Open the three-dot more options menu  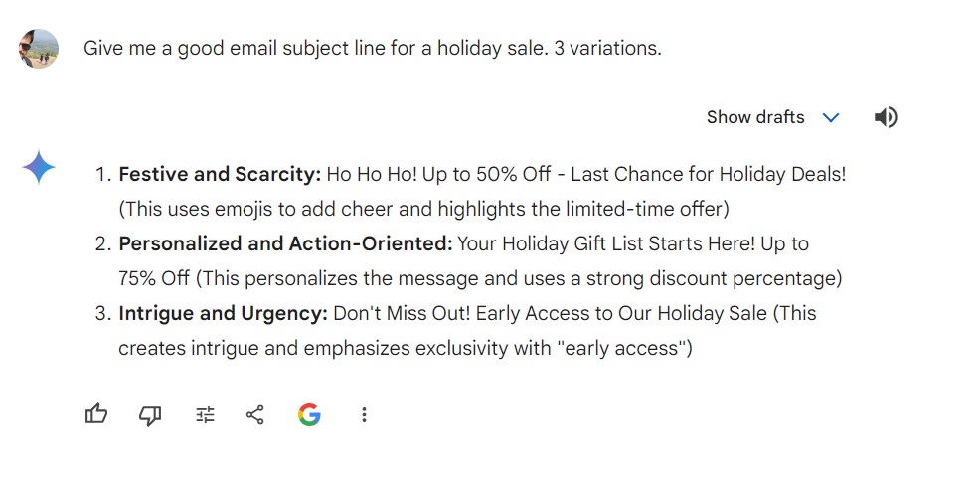pyautogui.click(x=364, y=415)
